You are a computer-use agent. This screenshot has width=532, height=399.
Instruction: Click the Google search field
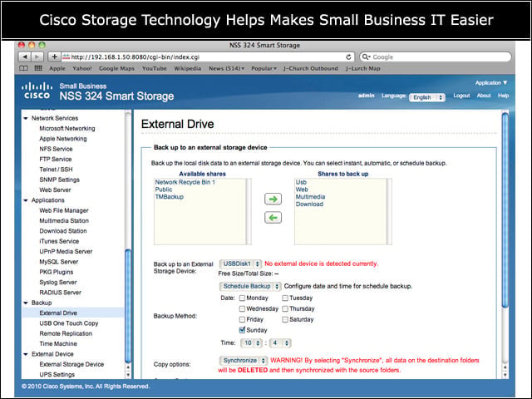coord(436,57)
